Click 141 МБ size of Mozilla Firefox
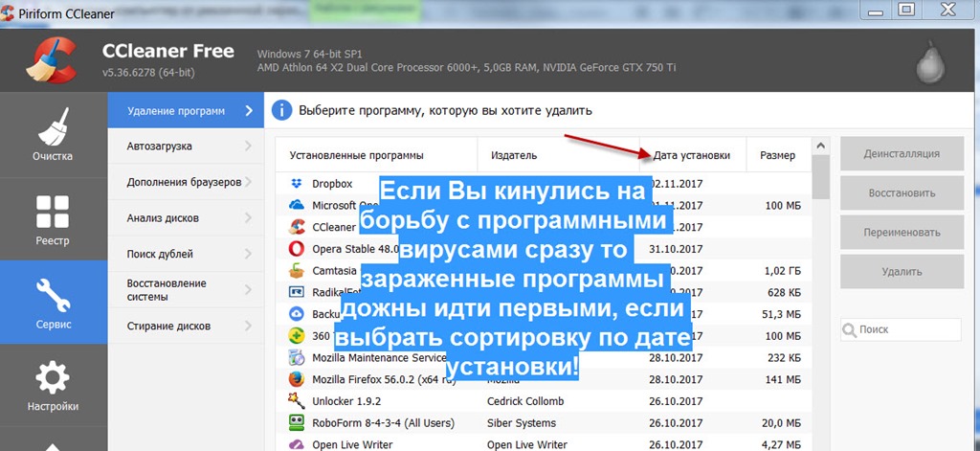The width and height of the screenshot is (980, 451). tap(785, 379)
